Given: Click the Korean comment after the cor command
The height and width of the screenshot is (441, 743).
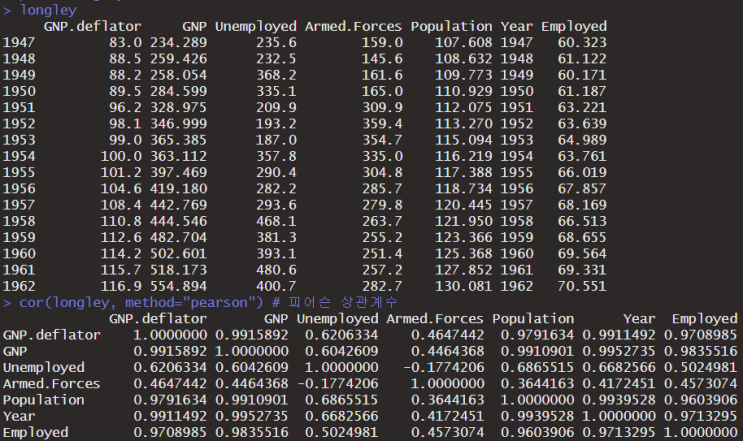Looking at the screenshot, I should click(x=335, y=302).
